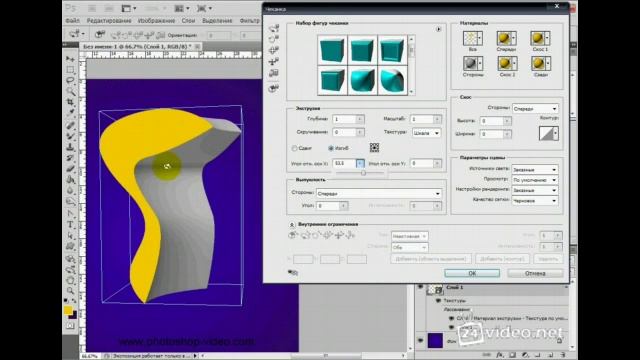The width and height of the screenshot is (640, 360).
Task: Open the shape presets flyout arrow
Action: [x=438, y=29]
